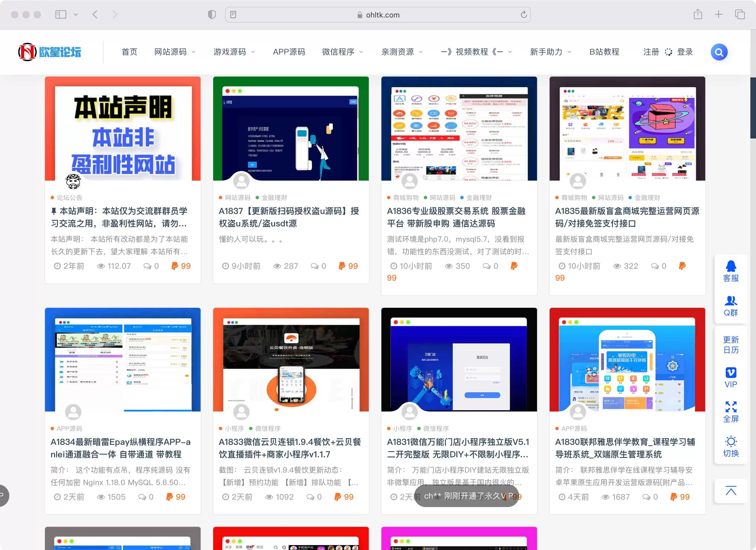The height and width of the screenshot is (550, 756).
Task: Open post A1835 盲盒商城 title
Action: (x=627, y=217)
